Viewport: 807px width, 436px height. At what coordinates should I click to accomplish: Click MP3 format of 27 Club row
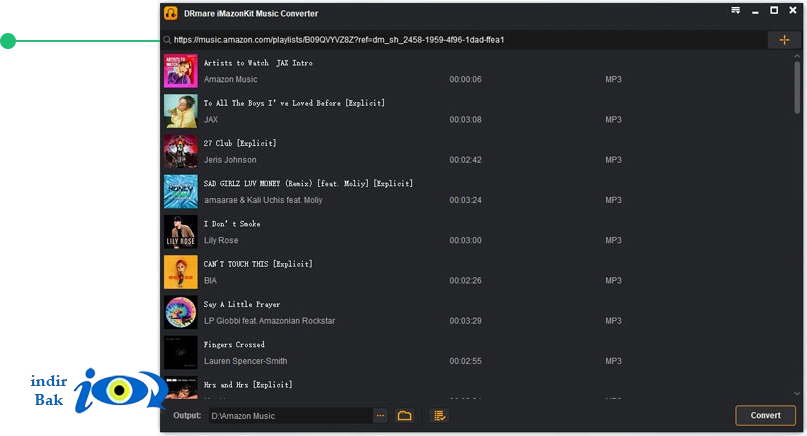click(613, 160)
